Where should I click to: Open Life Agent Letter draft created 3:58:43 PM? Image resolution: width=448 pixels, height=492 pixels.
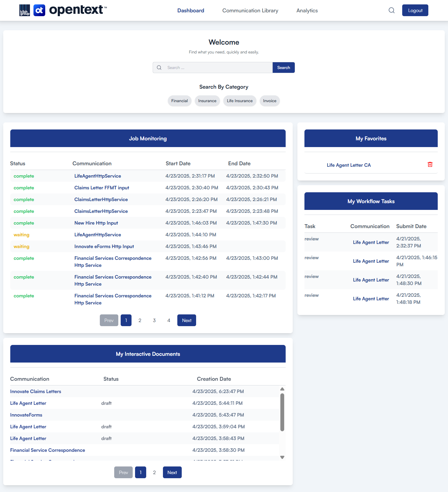tap(28, 438)
